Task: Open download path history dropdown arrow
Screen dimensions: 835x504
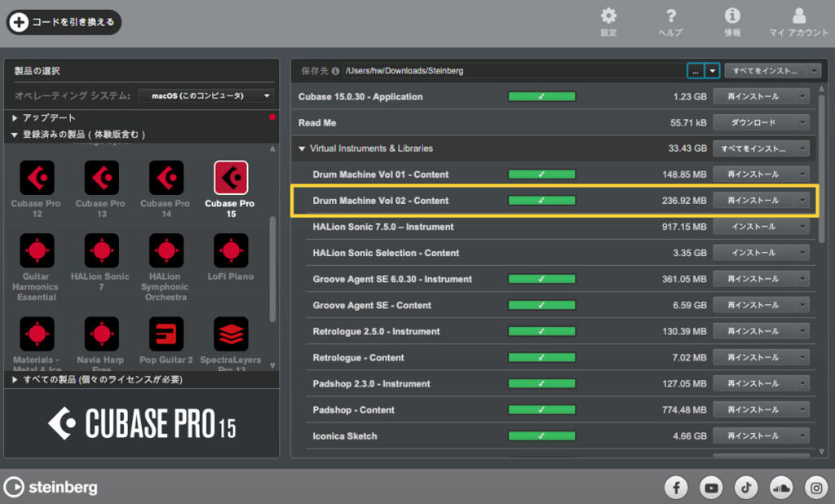Action: [x=712, y=71]
